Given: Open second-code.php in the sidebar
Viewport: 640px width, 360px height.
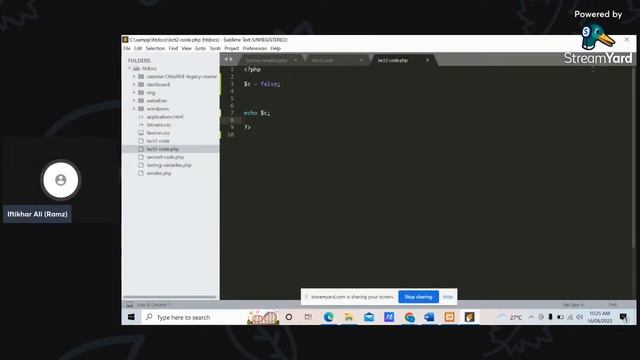Looking at the screenshot, I should pyautogui.click(x=165, y=157).
